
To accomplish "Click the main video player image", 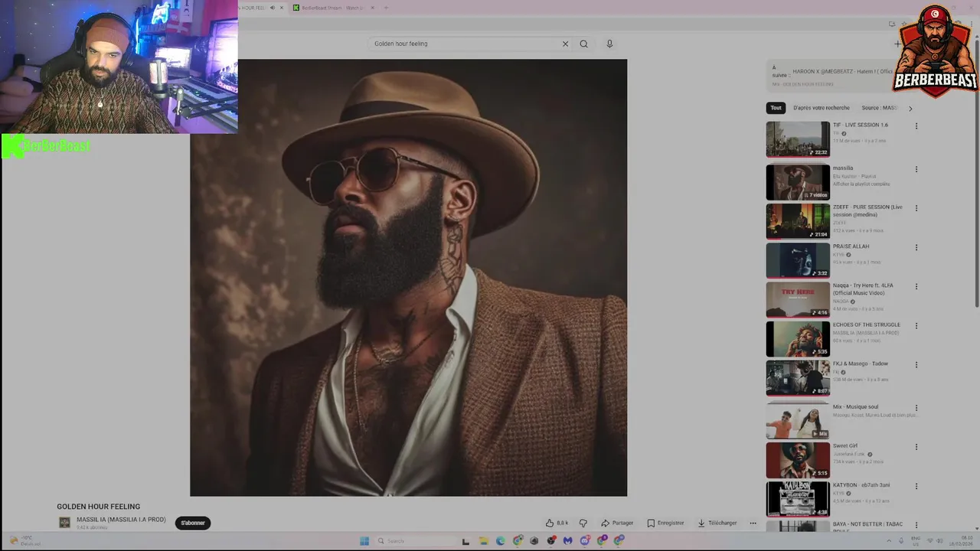I will pyautogui.click(x=408, y=278).
